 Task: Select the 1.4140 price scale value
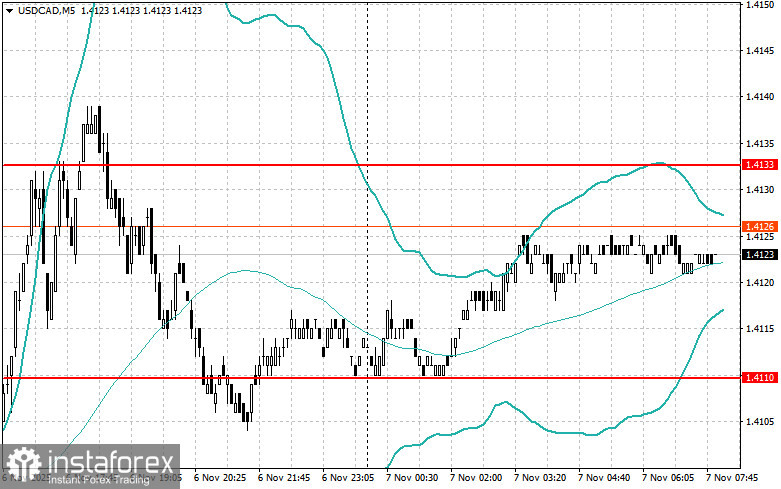(x=760, y=97)
